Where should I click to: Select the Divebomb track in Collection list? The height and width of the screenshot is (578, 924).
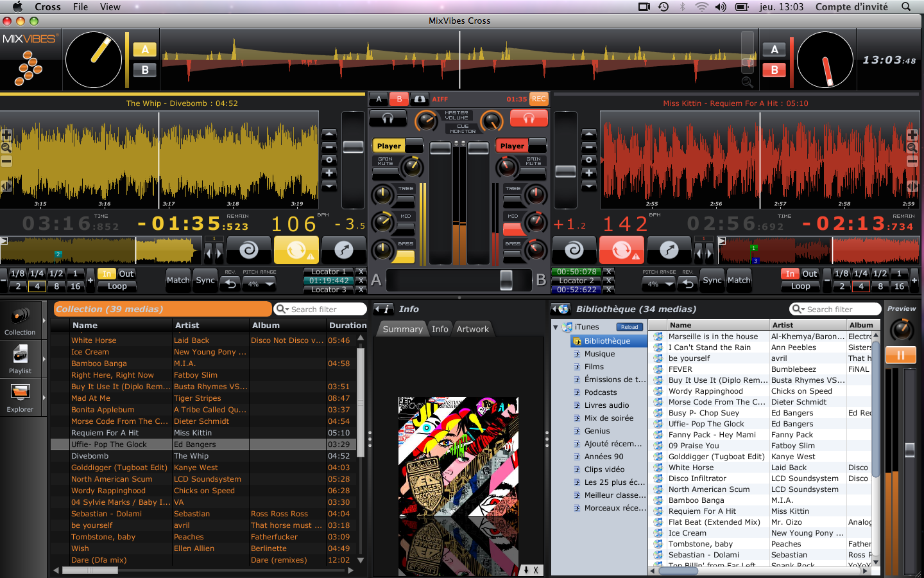pyautogui.click(x=89, y=456)
